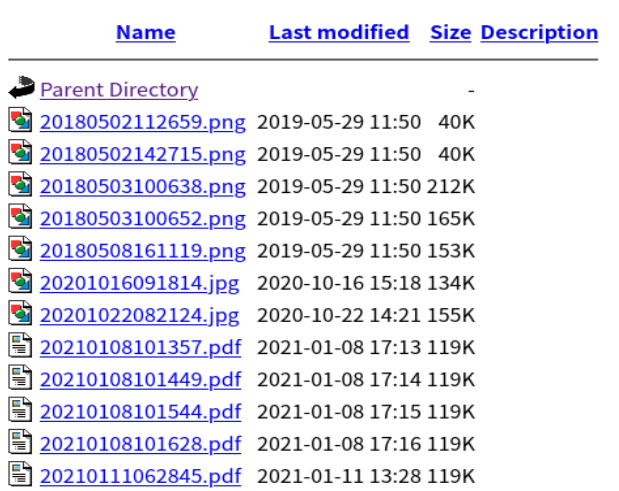Screen dimensions: 619x491
Task: Open file 20180502112659.png
Action: pyautogui.click(x=143, y=122)
